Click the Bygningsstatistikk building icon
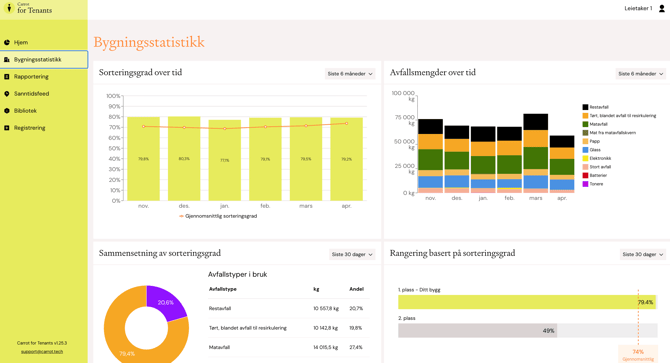 pyautogui.click(x=7, y=59)
